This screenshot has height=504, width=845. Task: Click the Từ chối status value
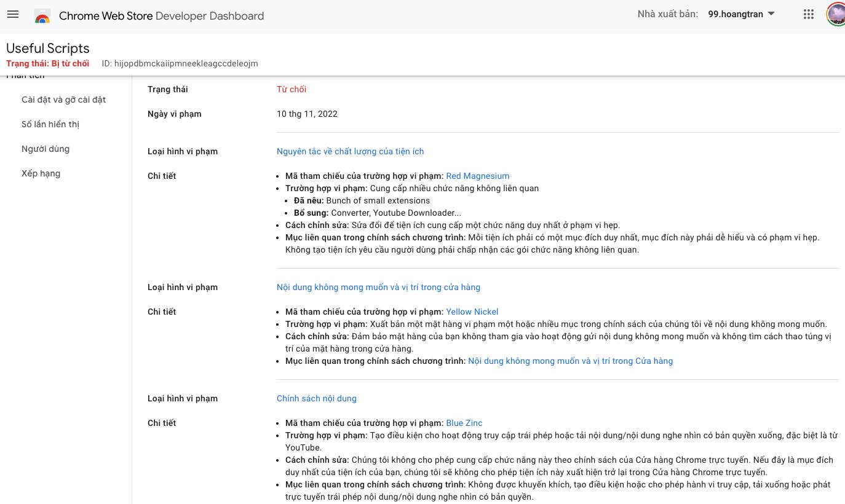[x=292, y=89]
